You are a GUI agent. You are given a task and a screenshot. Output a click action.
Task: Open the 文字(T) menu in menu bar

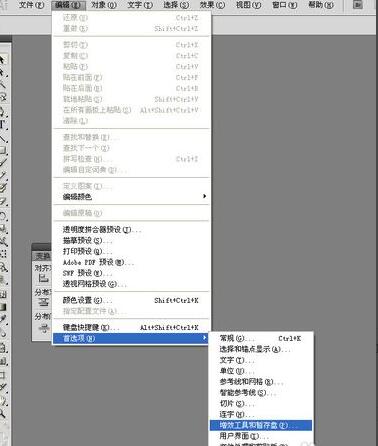click(140, 5)
